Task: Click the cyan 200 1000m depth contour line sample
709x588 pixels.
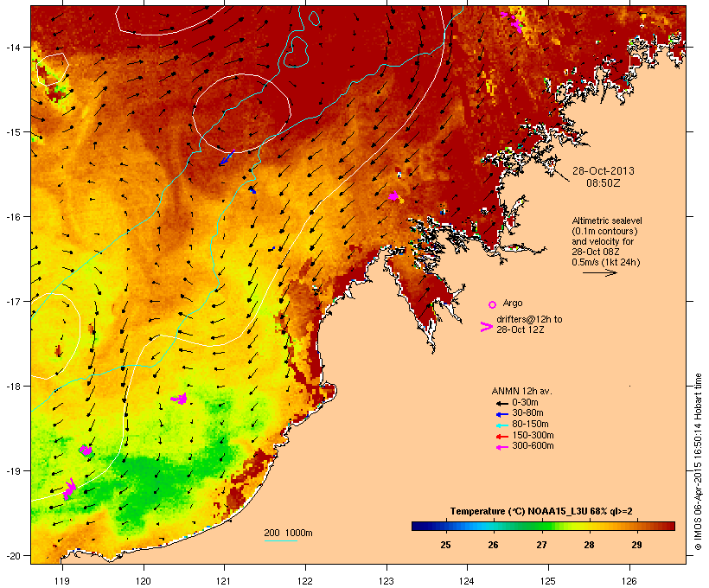Action: [281, 540]
